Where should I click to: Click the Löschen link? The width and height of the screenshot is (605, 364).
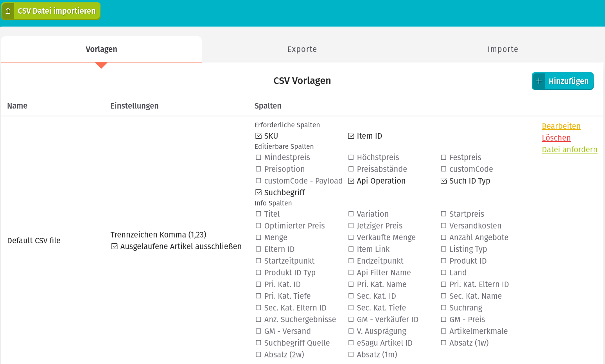(x=556, y=138)
